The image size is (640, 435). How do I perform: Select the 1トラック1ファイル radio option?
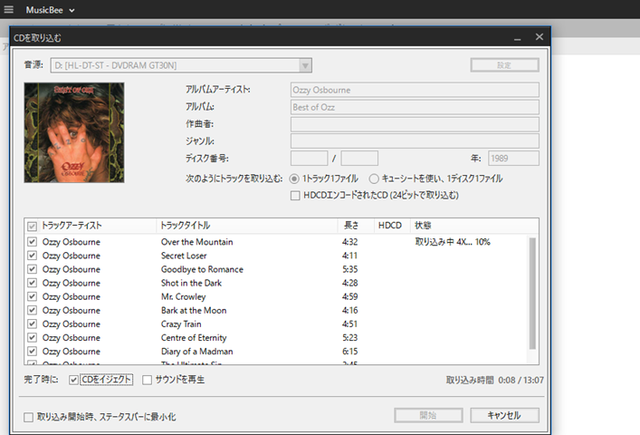294,179
